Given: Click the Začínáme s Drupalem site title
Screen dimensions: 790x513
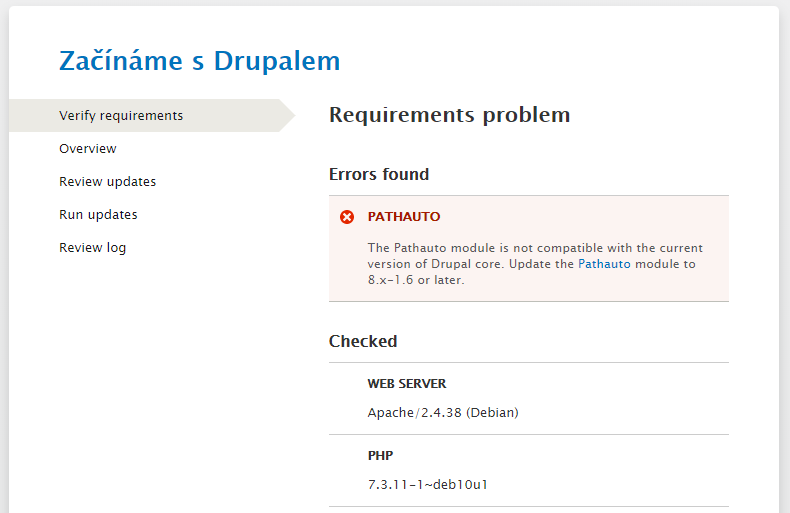Looking at the screenshot, I should [200, 61].
